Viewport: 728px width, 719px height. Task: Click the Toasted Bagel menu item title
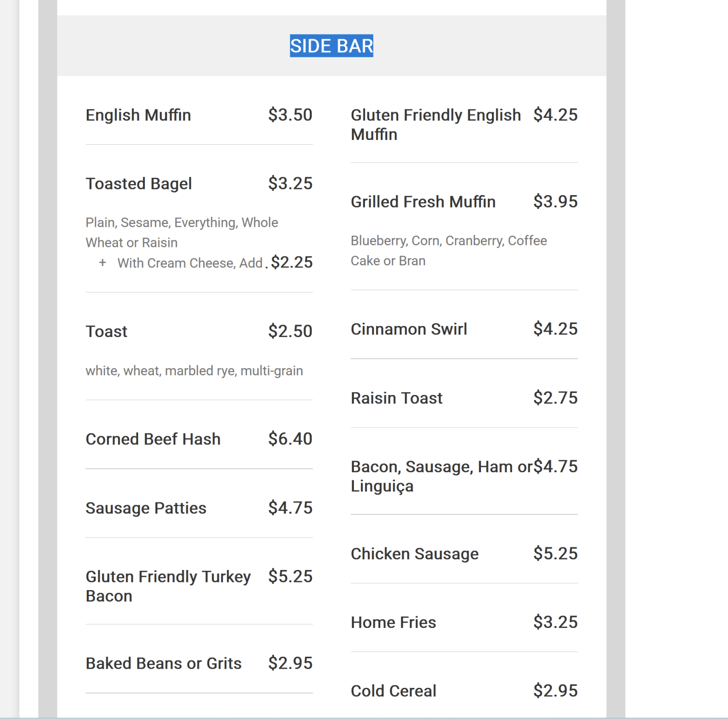[139, 184]
